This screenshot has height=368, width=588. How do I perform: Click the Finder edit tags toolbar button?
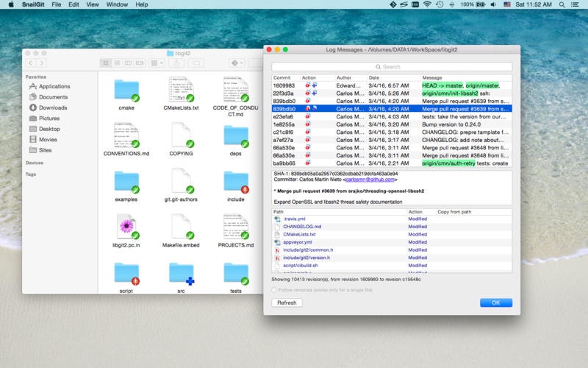tap(196, 63)
